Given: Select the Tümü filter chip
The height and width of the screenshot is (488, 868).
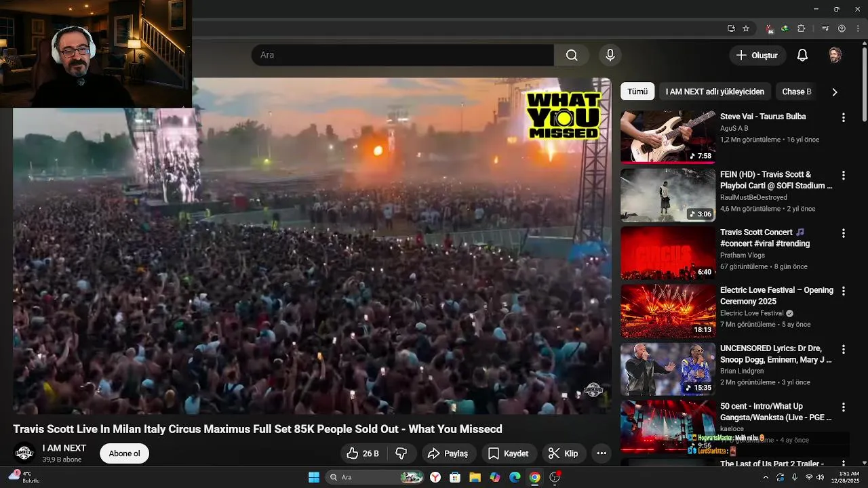Looking at the screenshot, I should 637,91.
